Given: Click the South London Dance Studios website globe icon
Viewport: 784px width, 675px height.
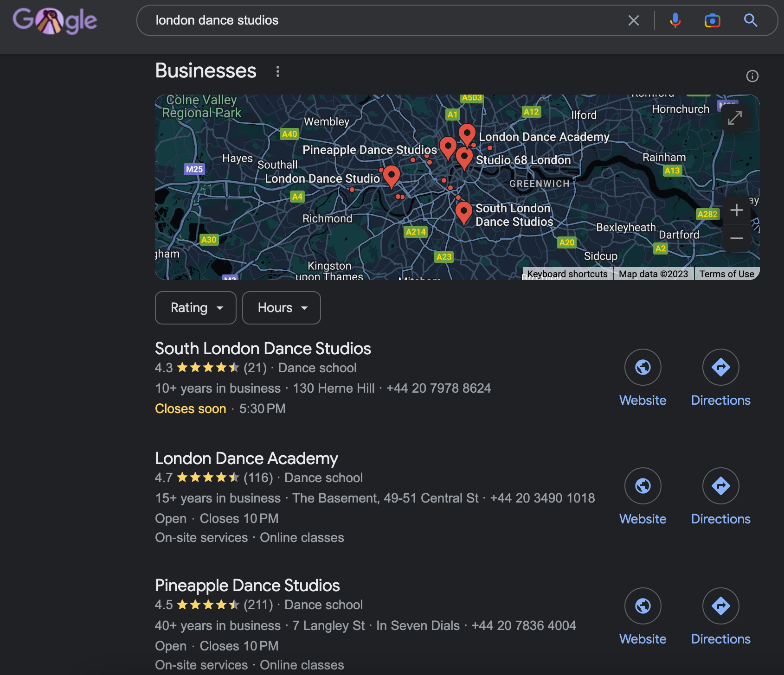Looking at the screenshot, I should click(643, 367).
